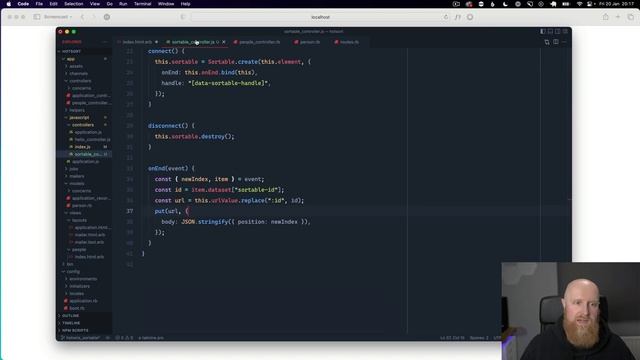Switch to the routes.rb editor tab

click(349, 42)
